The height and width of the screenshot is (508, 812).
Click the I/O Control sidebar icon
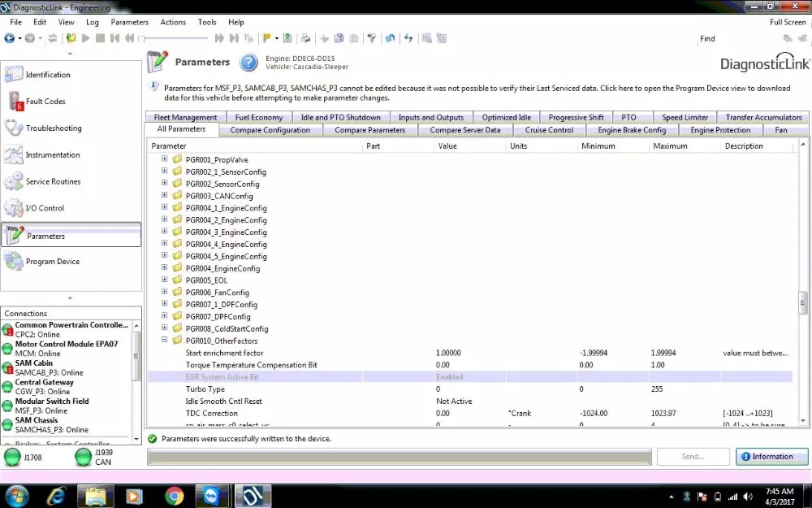click(15, 208)
